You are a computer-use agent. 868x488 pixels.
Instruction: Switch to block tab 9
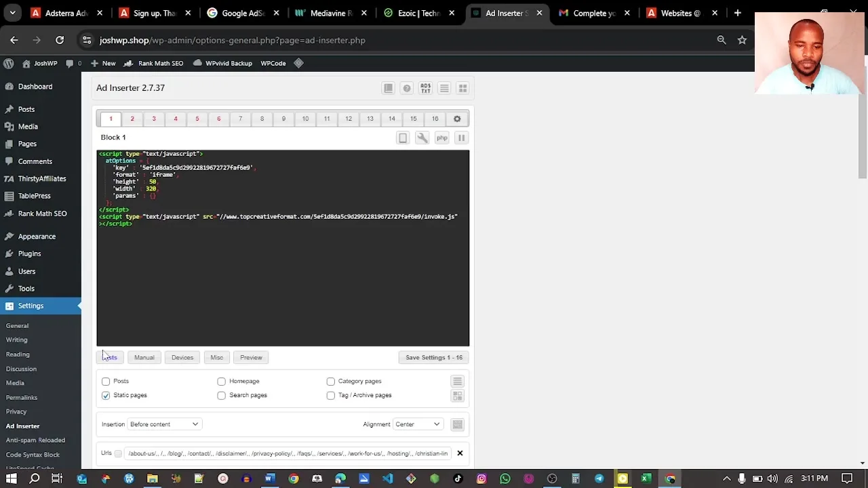coord(283,119)
